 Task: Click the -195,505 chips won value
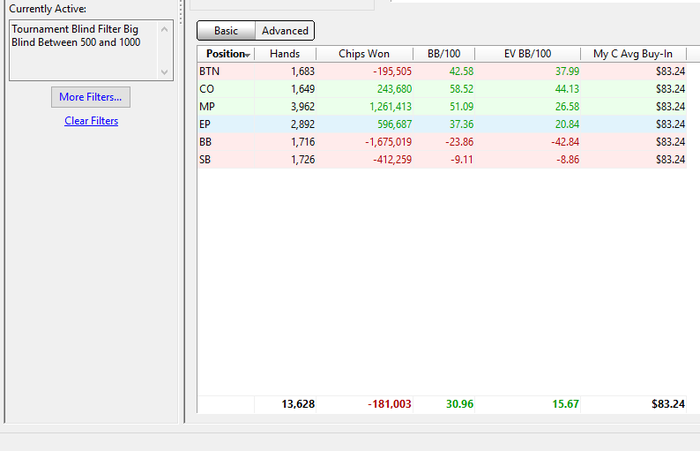392,71
